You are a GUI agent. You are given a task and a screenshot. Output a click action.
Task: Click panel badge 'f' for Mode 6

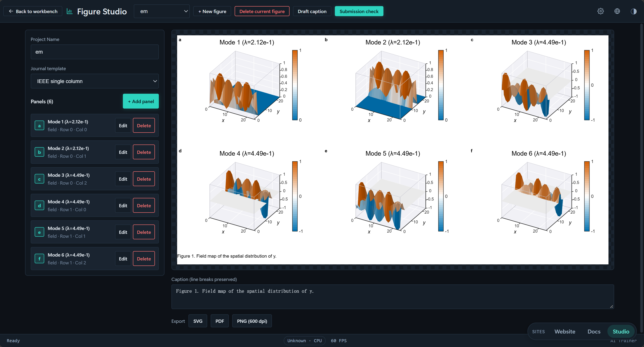pyautogui.click(x=39, y=259)
